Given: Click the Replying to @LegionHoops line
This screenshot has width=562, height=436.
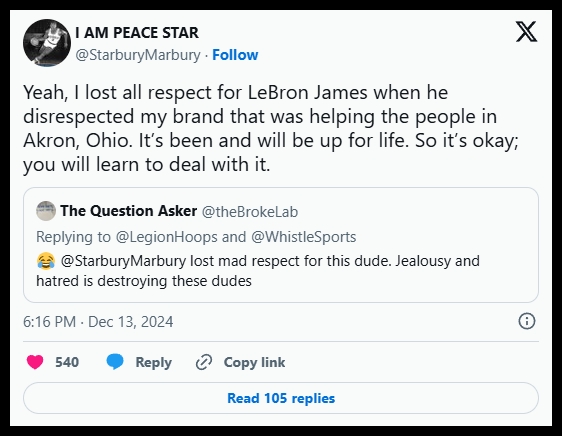Looking at the screenshot, I should [196, 237].
